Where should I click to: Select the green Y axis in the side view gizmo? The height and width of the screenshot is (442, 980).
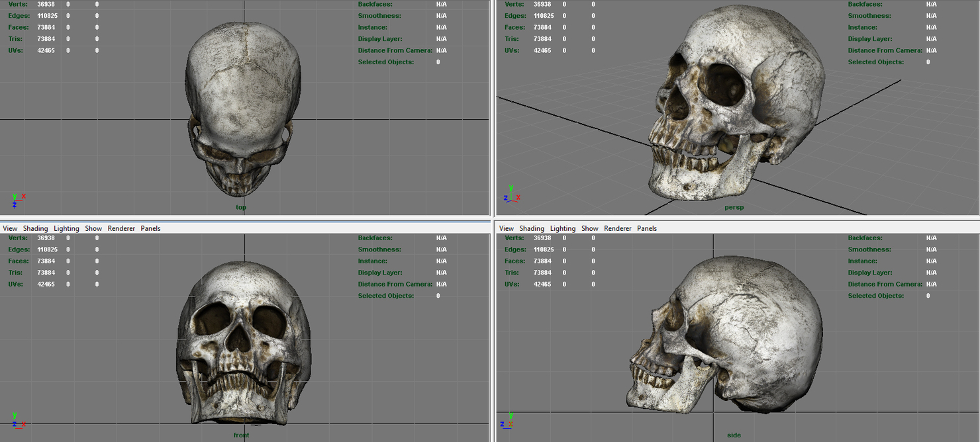click(511, 416)
